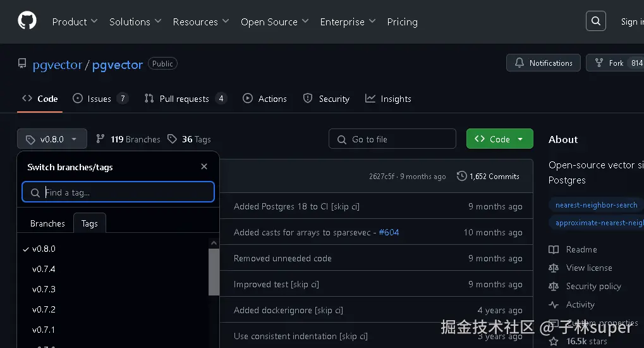Open the Insights tab
The image size is (644, 348).
click(x=388, y=99)
